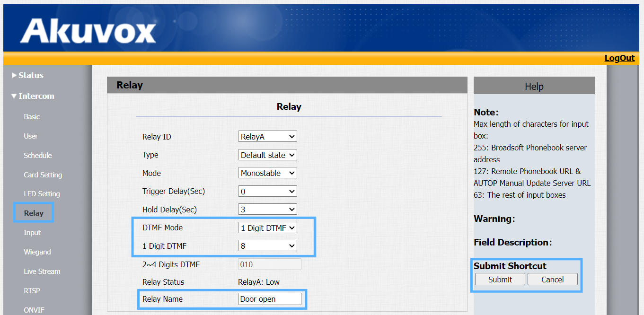Open the Hold Delay(Sec) dropdown

tap(267, 210)
